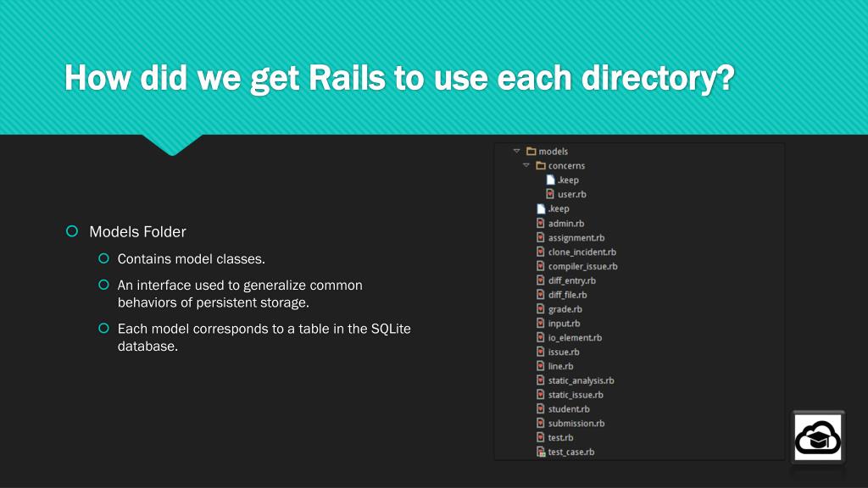Click the compiler_issue.rb file icon

[x=541, y=266]
